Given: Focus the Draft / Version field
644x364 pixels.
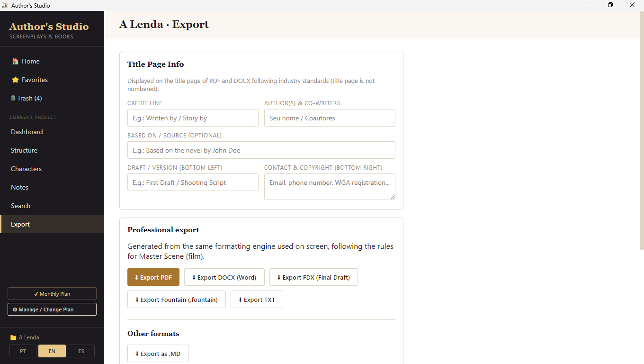Looking at the screenshot, I should click(x=193, y=182).
